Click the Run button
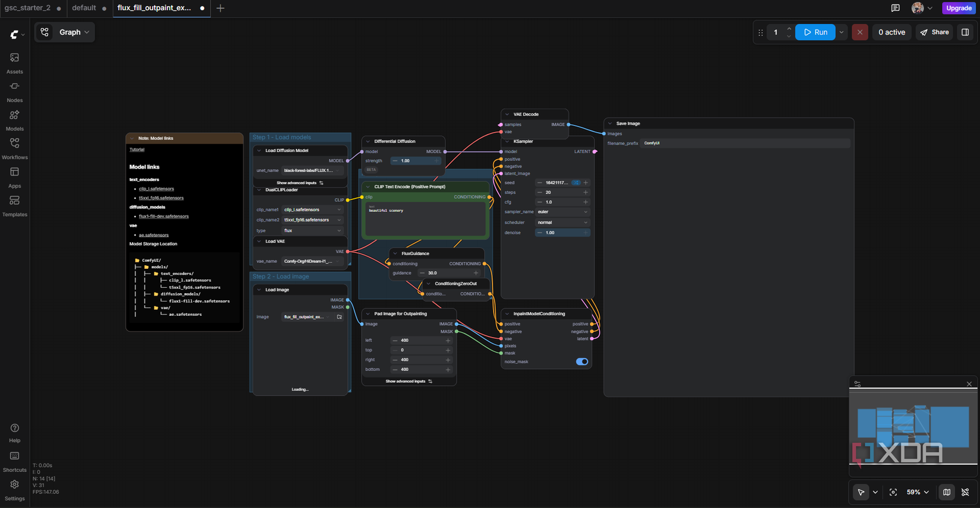 pyautogui.click(x=815, y=32)
